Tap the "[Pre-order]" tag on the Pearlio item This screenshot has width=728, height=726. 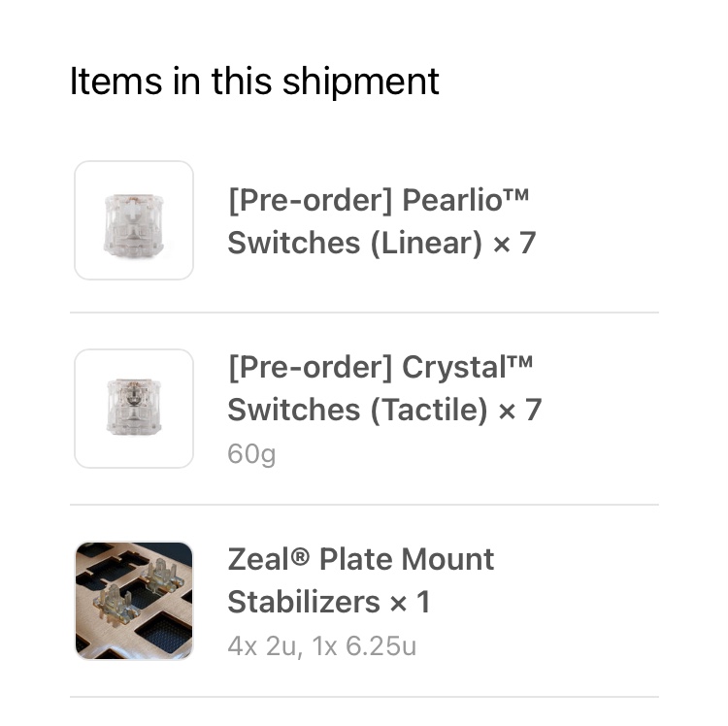[309, 200]
